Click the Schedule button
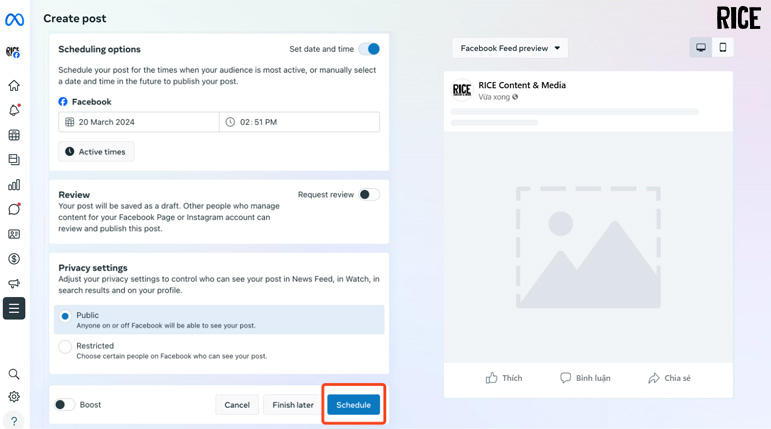This screenshot has height=429, width=771. click(353, 405)
